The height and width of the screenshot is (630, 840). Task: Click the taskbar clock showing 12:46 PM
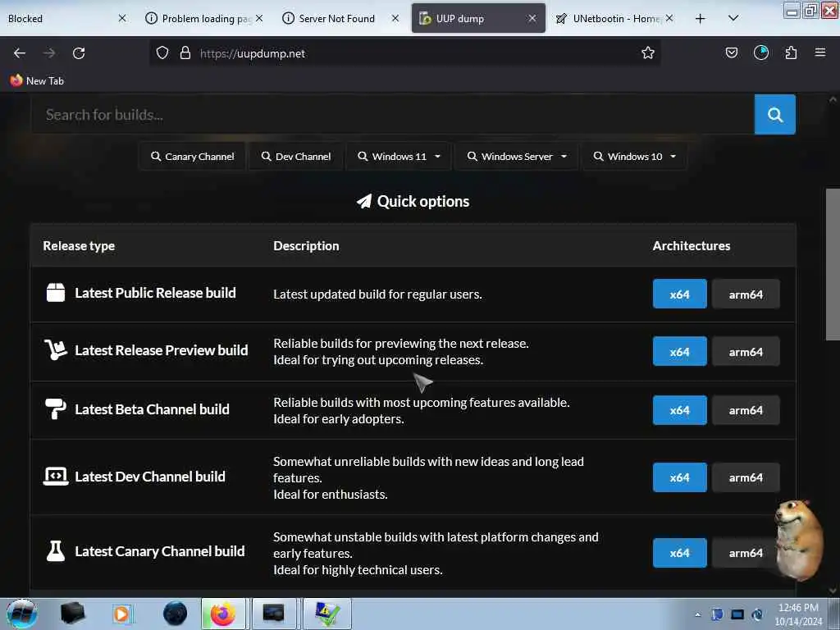coord(798,614)
